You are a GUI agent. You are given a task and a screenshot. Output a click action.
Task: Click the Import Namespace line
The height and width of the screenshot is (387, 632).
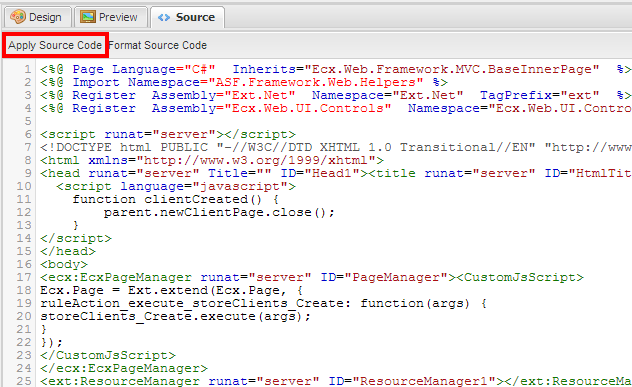pos(244,82)
